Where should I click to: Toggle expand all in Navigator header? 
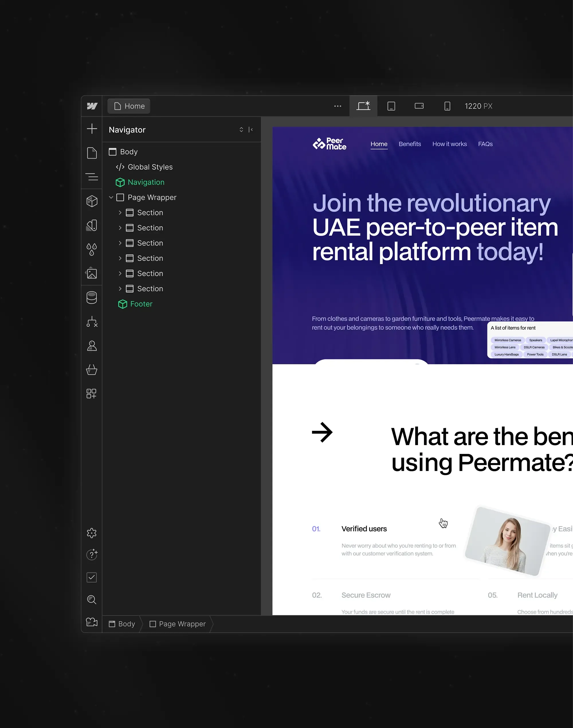point(241,130)
